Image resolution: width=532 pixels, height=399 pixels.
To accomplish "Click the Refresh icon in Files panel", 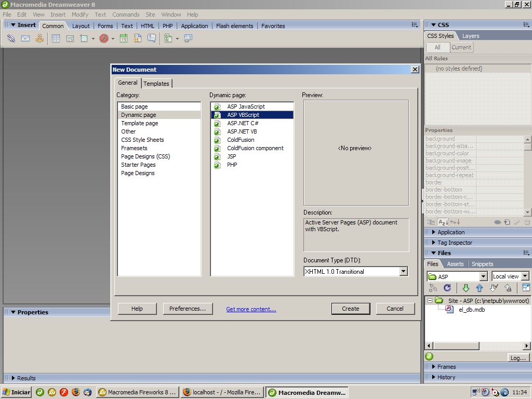I will click(447, 288).
